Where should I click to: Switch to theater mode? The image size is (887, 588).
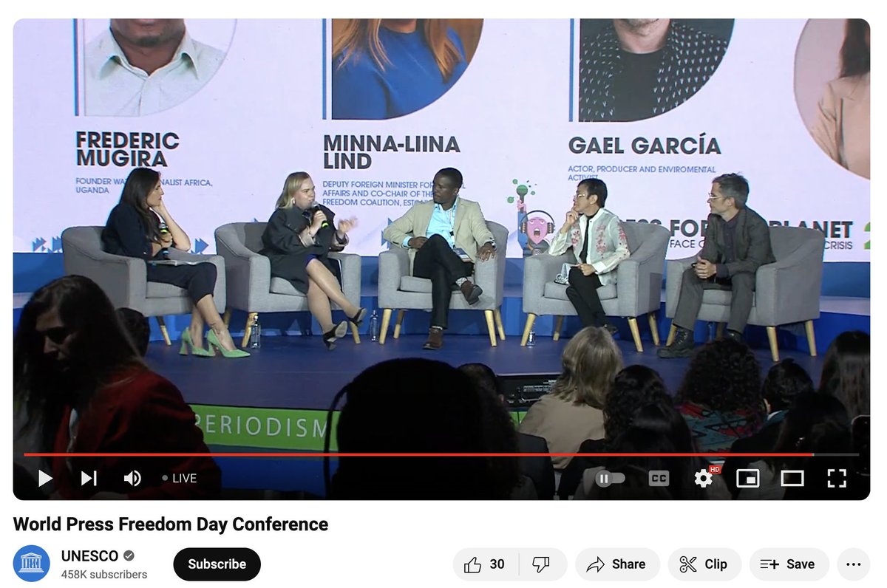click(x=792, y=479)
